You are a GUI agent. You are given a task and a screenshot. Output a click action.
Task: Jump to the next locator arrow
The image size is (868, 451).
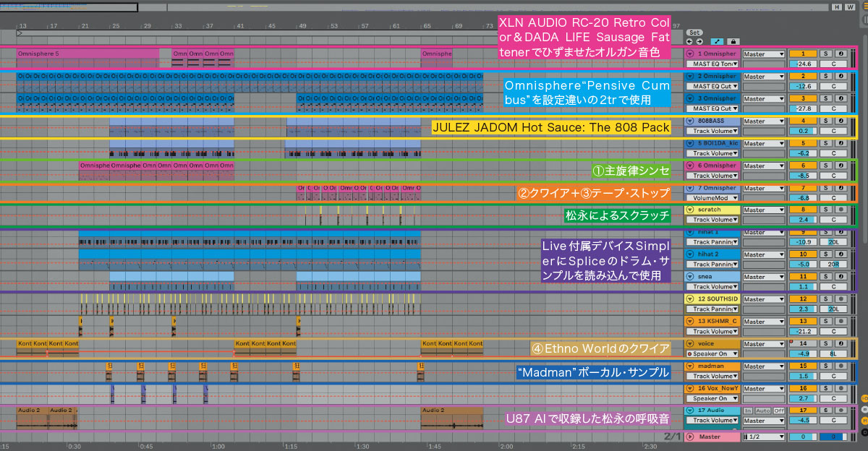tap(699, 42)
